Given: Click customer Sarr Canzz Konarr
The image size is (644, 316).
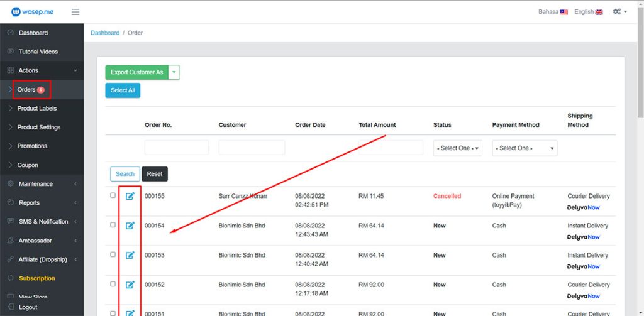Looking at the screenshot, I should [243, 196].
